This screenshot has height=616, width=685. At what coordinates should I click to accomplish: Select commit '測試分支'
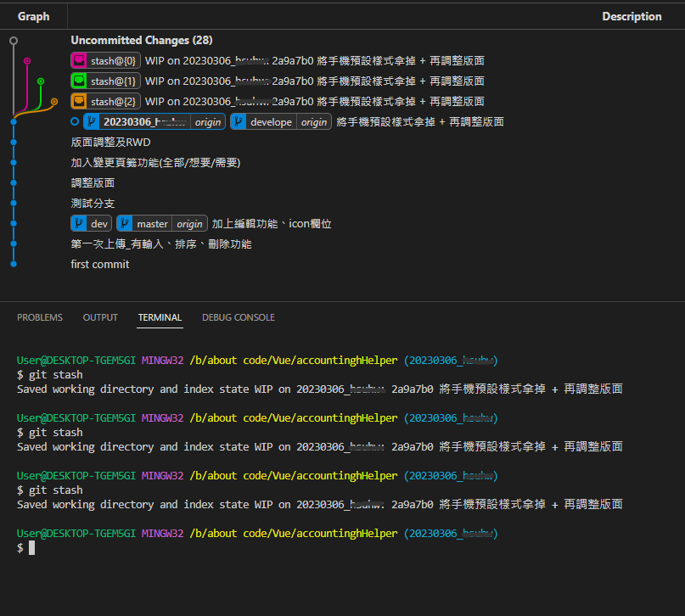[x=93, y=203]
